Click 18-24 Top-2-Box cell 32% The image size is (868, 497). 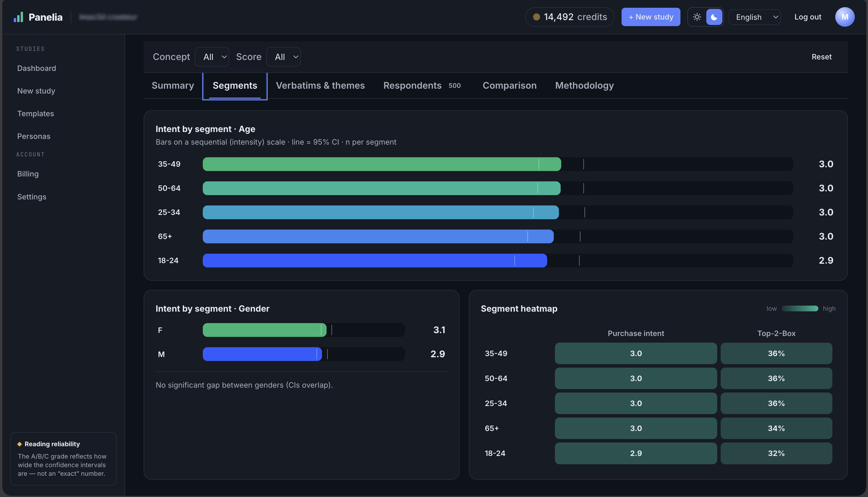point(776,453)
